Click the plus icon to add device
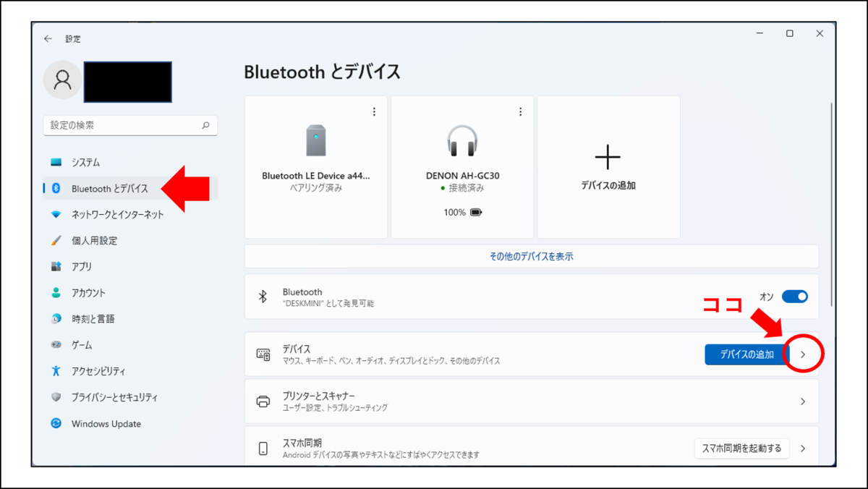This screenshot has height=489, width=868. click(x=608, y=156)
